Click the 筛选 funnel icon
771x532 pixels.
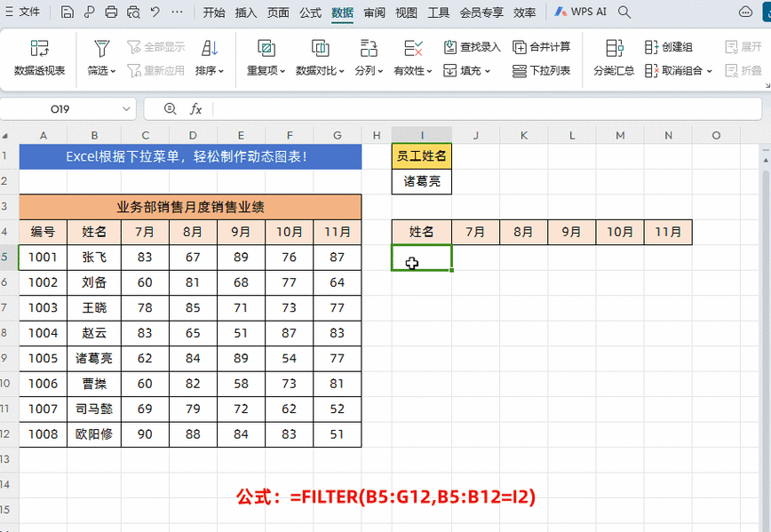click(x=101, y=48)
